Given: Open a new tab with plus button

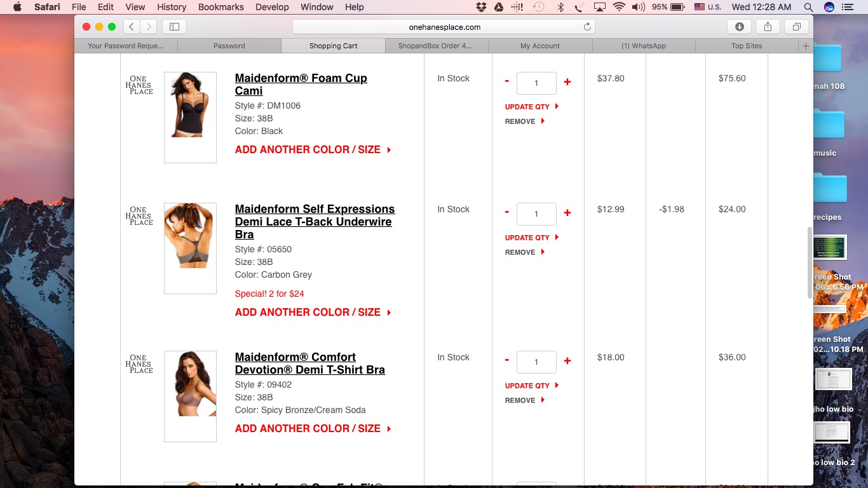Looking at the screenshot, I should click(x=806, y=46).
